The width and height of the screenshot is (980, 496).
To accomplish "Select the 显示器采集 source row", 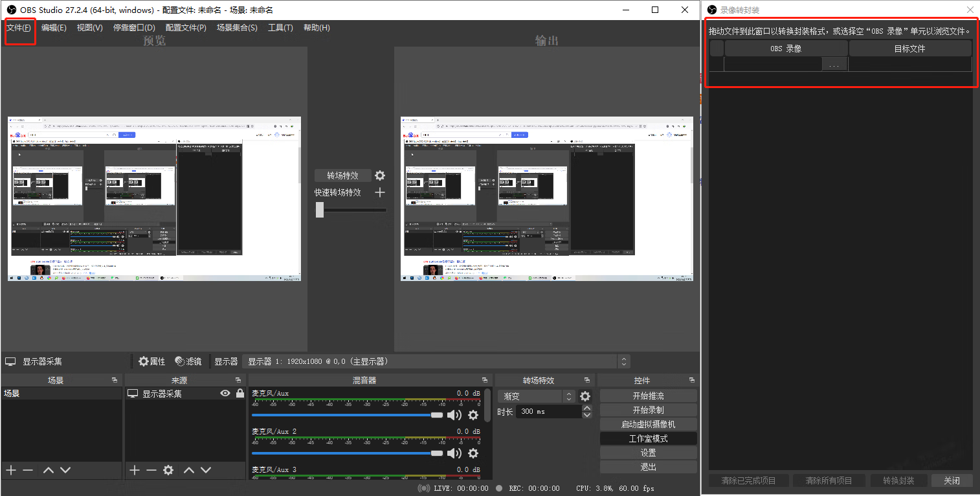I will tap(185, 393).
